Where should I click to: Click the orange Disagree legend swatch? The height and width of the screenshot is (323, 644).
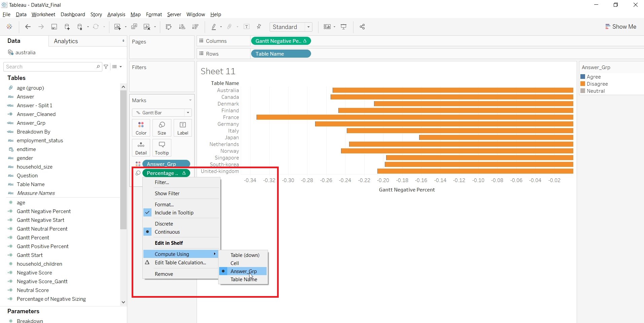pos(583,84)
